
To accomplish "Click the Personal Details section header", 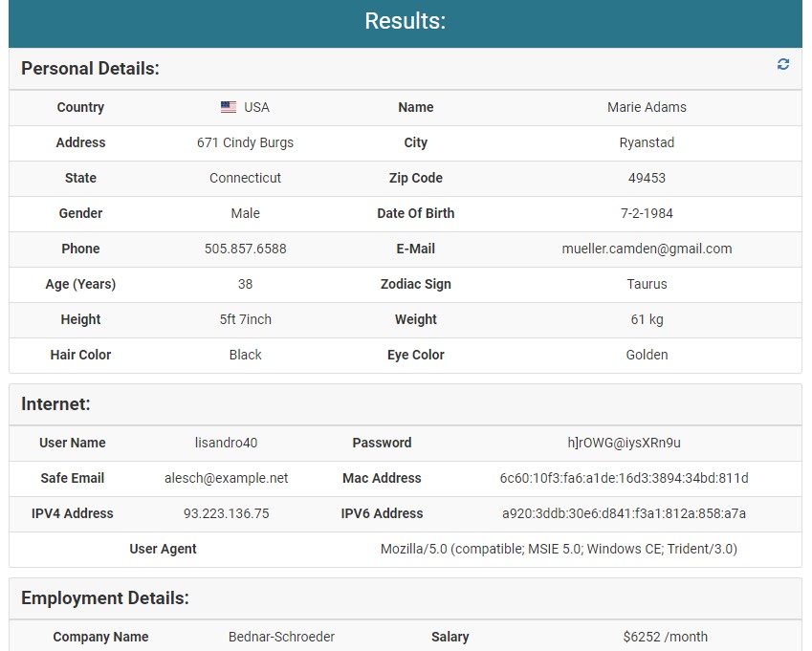I will point(88,69).
